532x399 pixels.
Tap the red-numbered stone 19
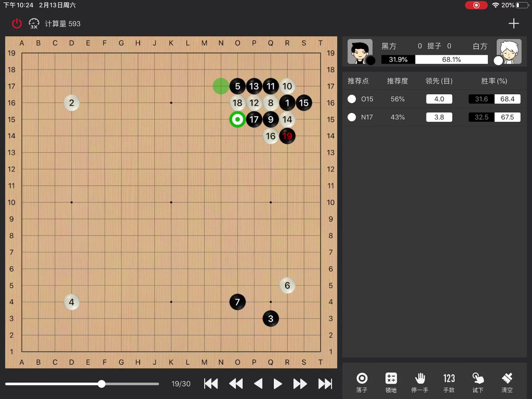[287, 136]
